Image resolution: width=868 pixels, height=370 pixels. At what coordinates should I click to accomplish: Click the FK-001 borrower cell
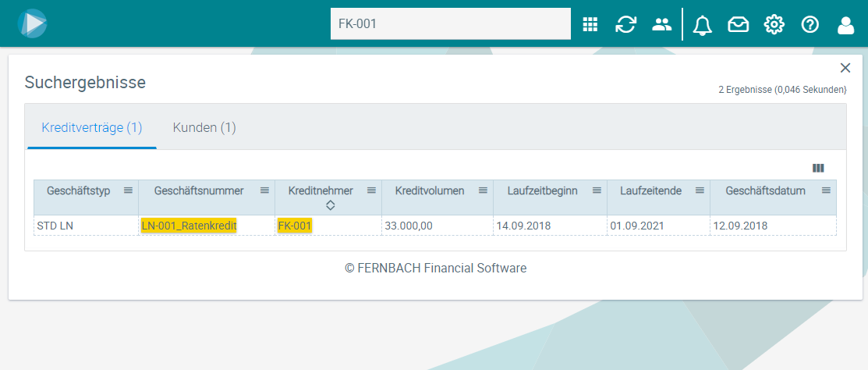click(x=295, y=226)
